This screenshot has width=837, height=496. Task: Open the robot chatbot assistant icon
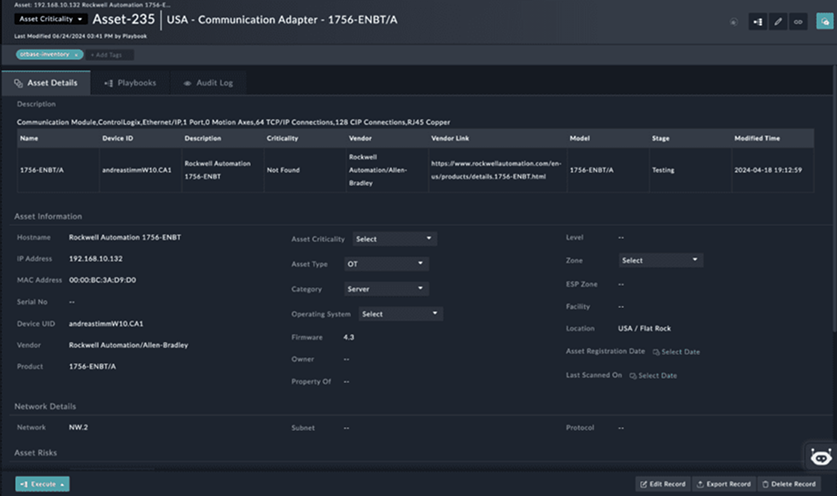pos(821,456)
